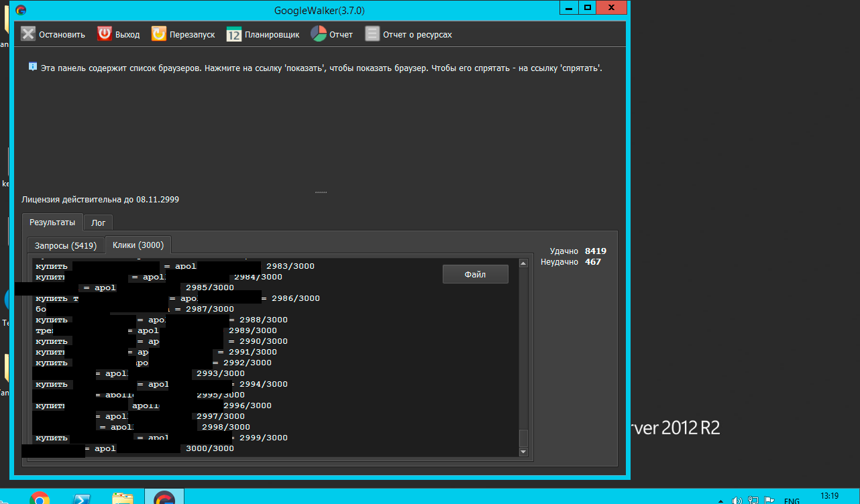Click the 13:19 taskbar clock
Image resolution: width=860 pixels, height=504 pixels.
[x=829, y=497]
